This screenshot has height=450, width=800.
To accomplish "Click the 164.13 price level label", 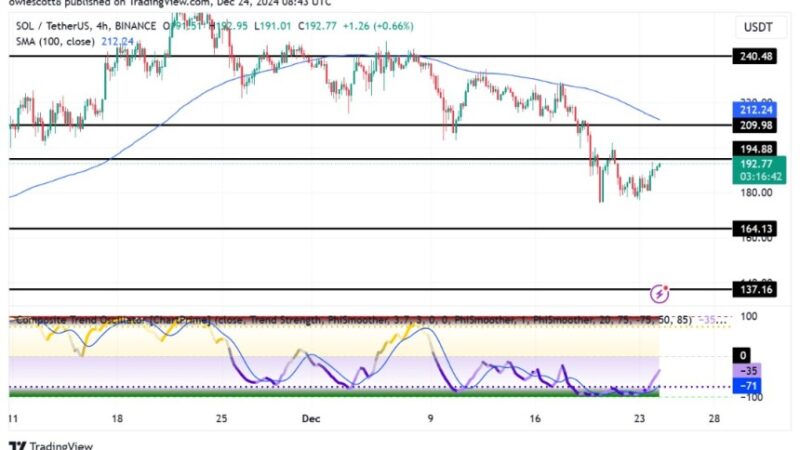I will coord(755,229).
